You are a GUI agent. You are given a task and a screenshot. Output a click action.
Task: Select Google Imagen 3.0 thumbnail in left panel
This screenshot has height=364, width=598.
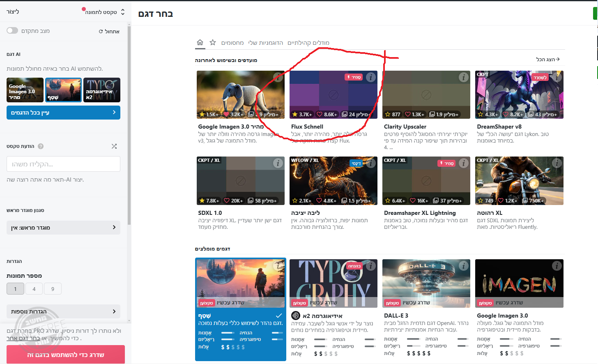pos(25,90)
